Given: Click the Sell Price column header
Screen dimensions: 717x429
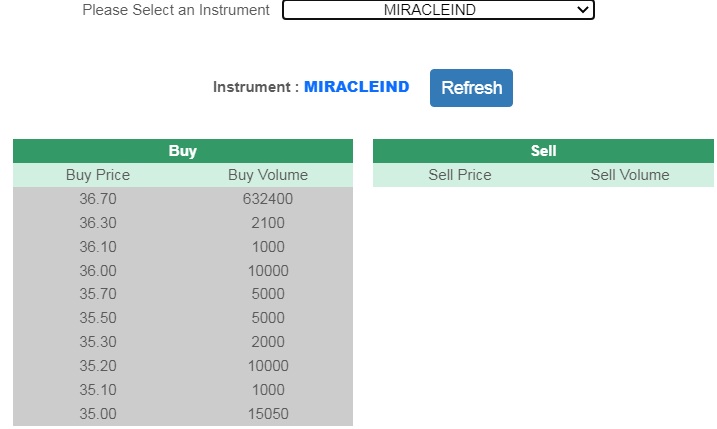Looking at the screenshot, I should (x=460, y=175).
